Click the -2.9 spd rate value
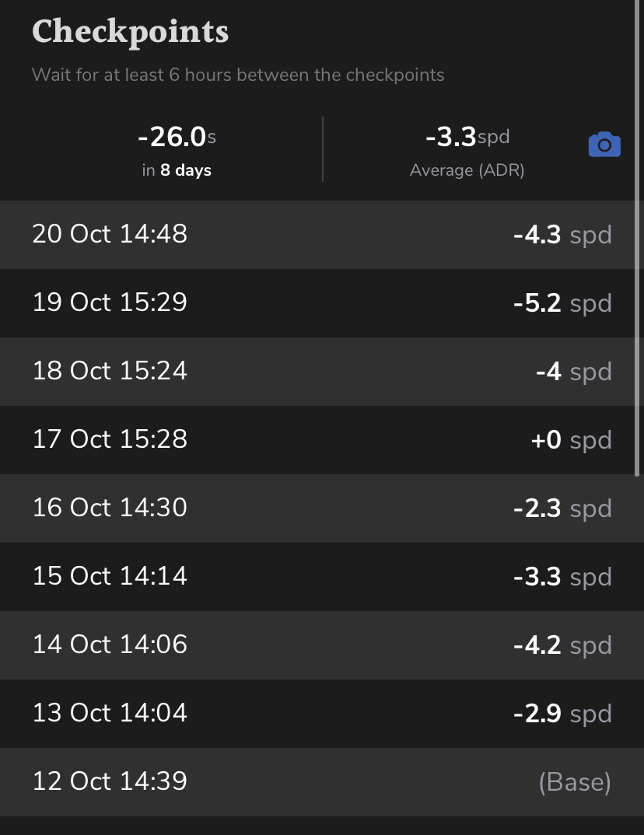Screen dimensions: 644x835 562,714
